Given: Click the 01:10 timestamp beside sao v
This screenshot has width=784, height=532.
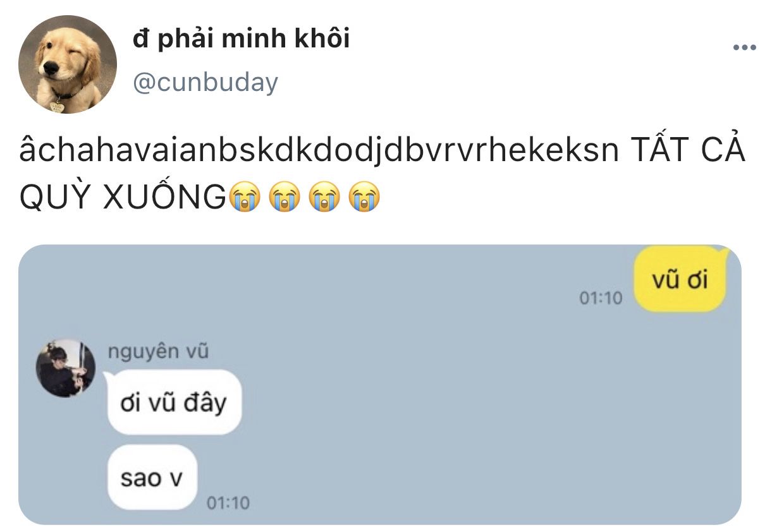Looking at the screenshot, I should [228, 503].
